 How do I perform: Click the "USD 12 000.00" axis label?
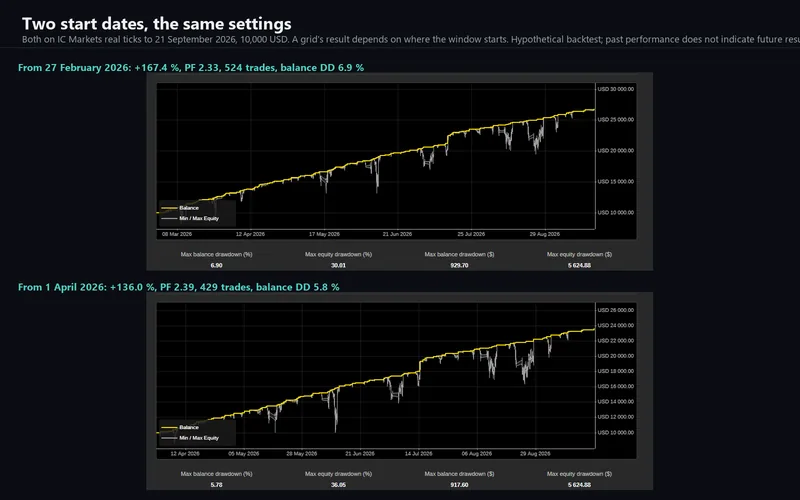pos(616,417)
